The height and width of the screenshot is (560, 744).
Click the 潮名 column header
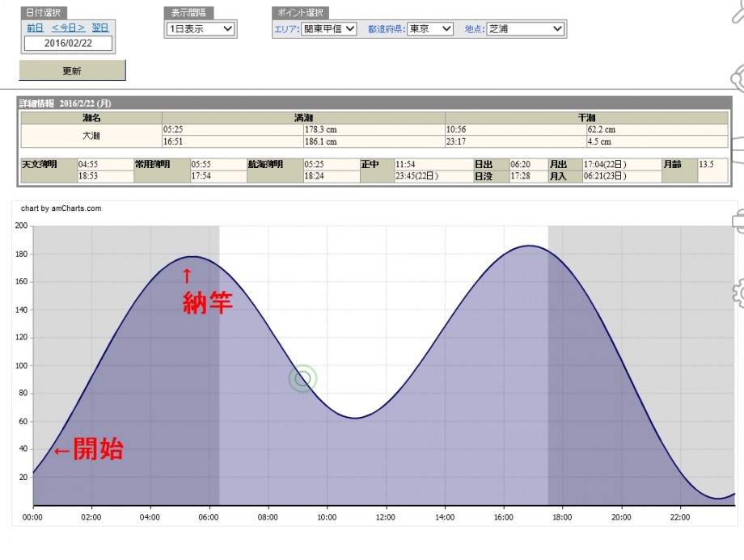pos(91,118)
